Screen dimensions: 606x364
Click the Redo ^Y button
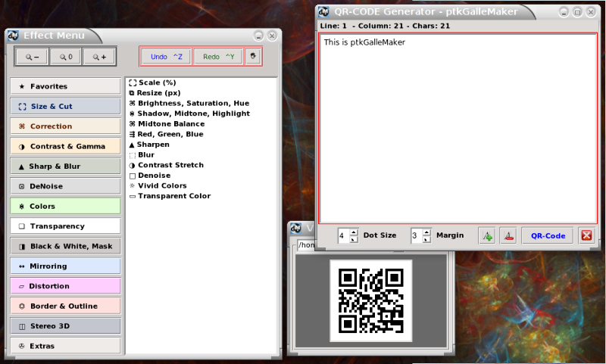[219, 57]
